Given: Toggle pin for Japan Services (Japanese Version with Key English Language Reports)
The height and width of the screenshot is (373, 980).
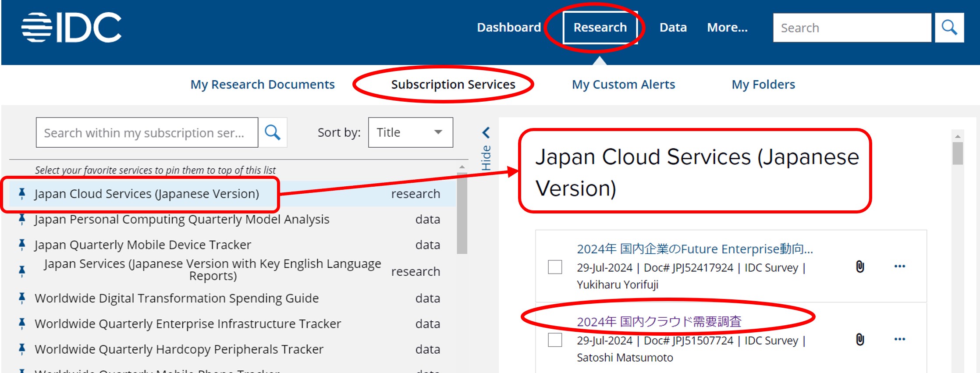Looking at the screenshot, I should 22,271.
